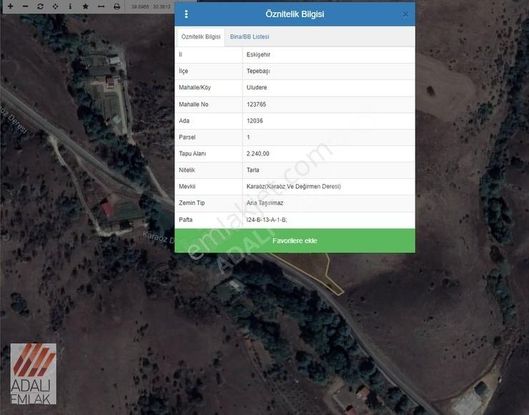Click the Adalı Emlak logo
529x415 pixels.
click(x=33, y=374)
